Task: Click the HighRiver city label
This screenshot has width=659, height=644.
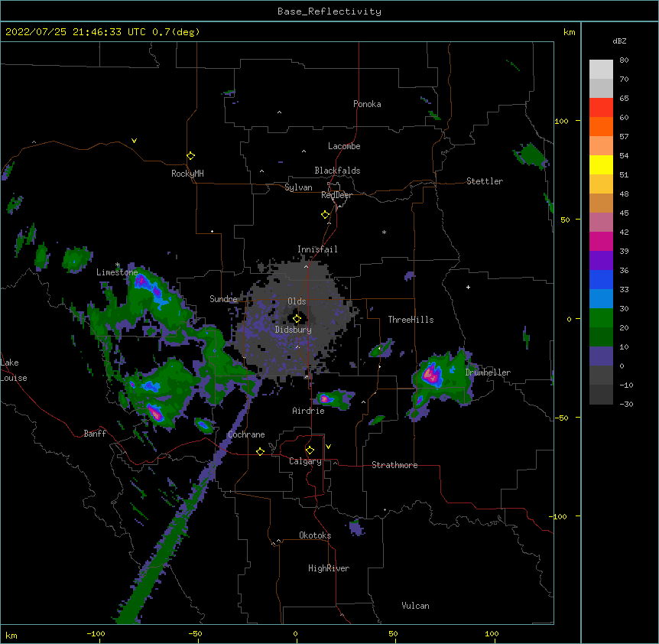Action: click(329, 568)
